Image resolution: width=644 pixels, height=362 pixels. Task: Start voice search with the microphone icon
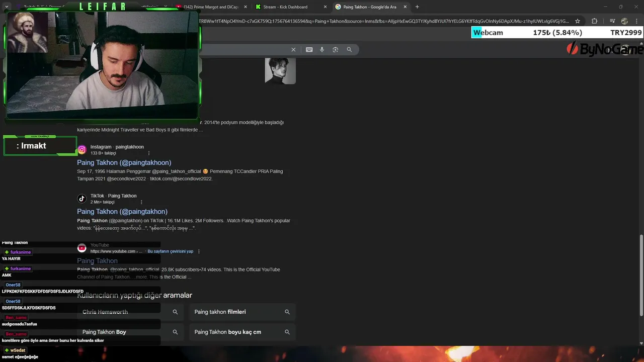click(322, 50)
